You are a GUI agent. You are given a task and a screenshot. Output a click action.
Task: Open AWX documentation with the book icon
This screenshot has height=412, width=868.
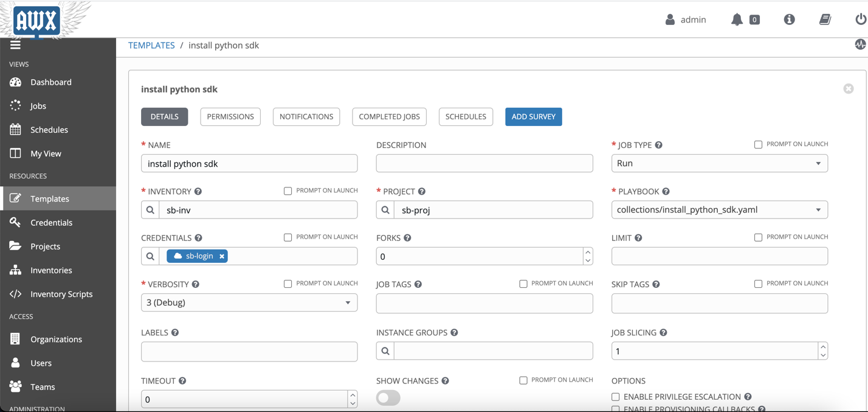pyautogui.click(x=825, y=19)
